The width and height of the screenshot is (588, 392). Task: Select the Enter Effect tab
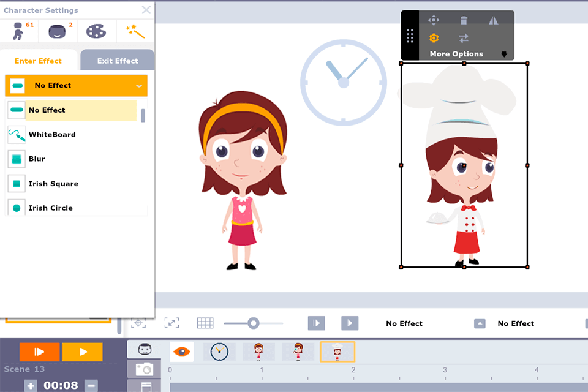[x=39, y=60]
